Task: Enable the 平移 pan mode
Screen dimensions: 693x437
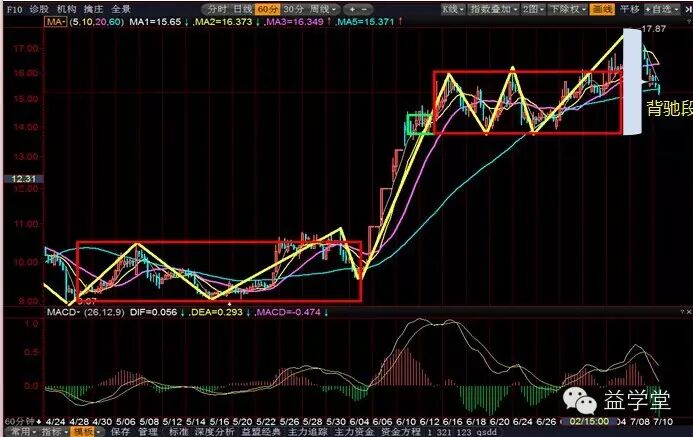Action: (629, 9)
